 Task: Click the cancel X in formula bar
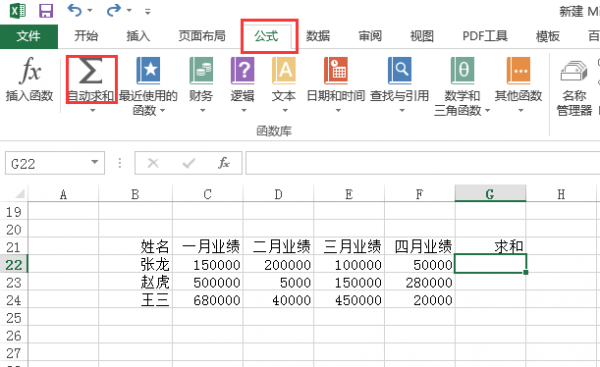click(x=153, y=163)
